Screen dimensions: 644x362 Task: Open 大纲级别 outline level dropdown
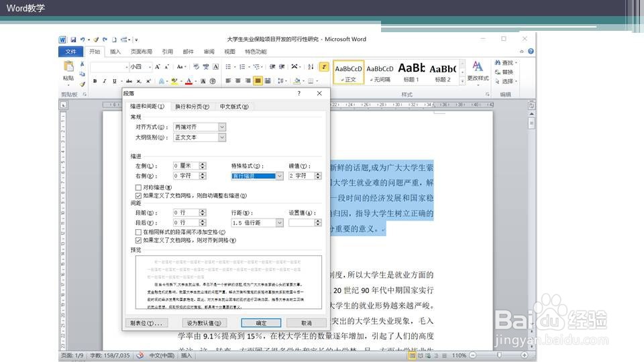(222, 137)
